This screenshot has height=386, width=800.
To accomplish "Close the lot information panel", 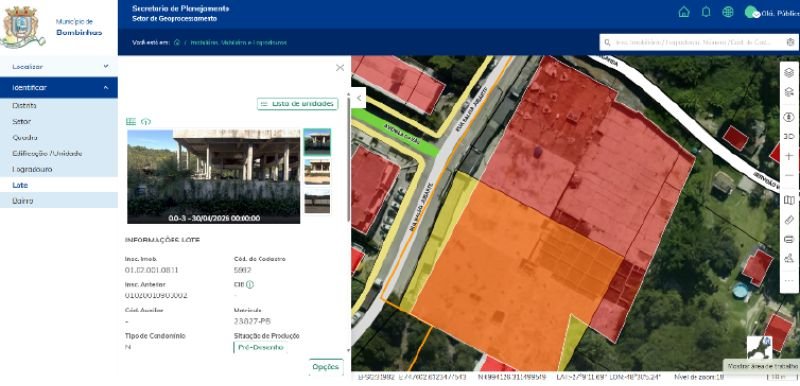I will tap(340, 68).
